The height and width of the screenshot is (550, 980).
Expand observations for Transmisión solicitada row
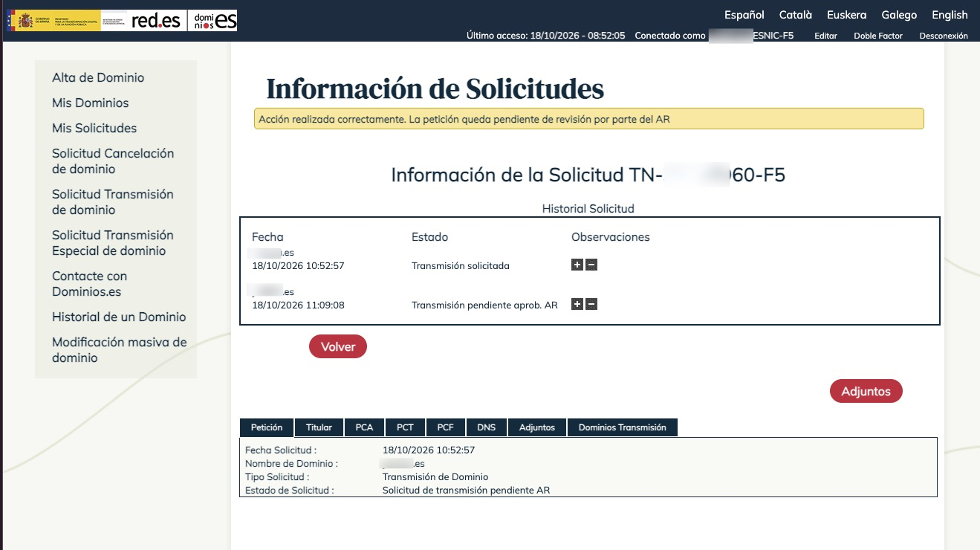tap(577, 265)
